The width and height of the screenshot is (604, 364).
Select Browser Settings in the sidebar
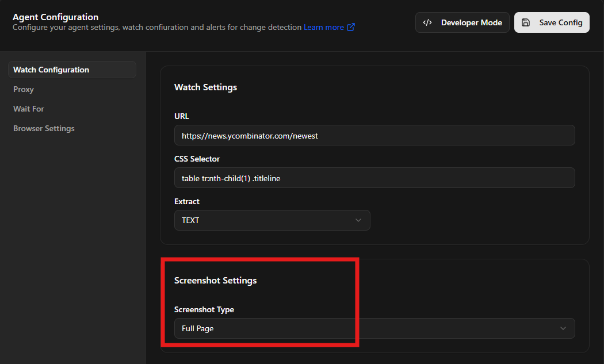pyautogui.click(x=44, y=128)
